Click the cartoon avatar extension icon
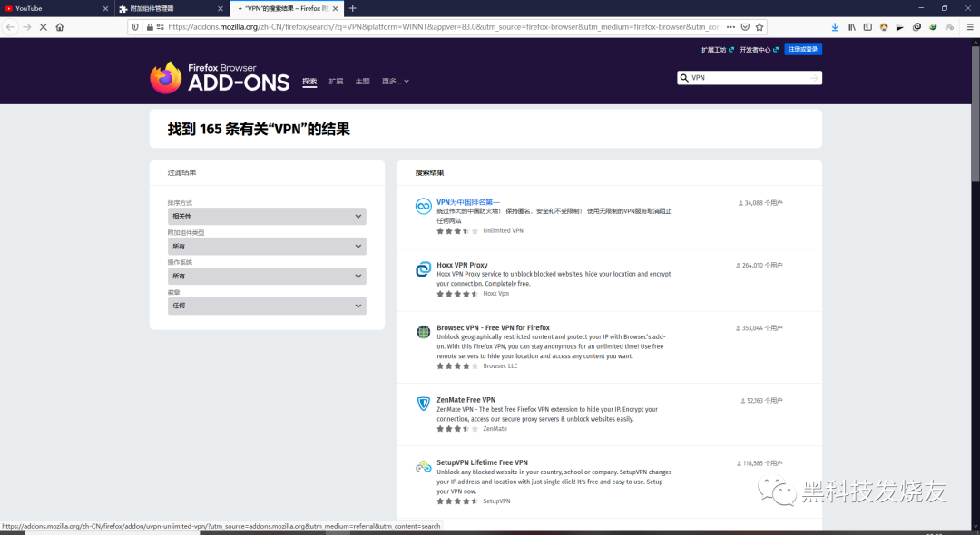Image resolution: width=980 pixels, height=535 pixels. pos(884,27)
